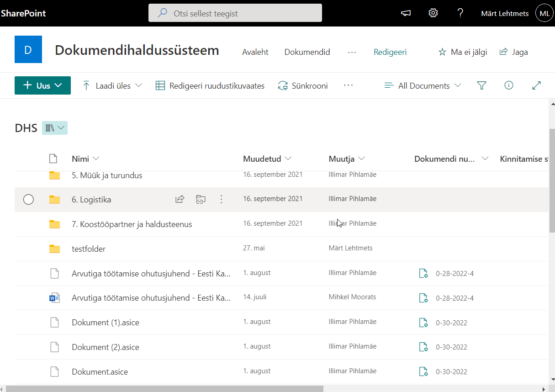This screenshot has height=392, width=555.
Task: Open the filter pane funnel icon
Action: pyautogui.click(x=481, y=85)
